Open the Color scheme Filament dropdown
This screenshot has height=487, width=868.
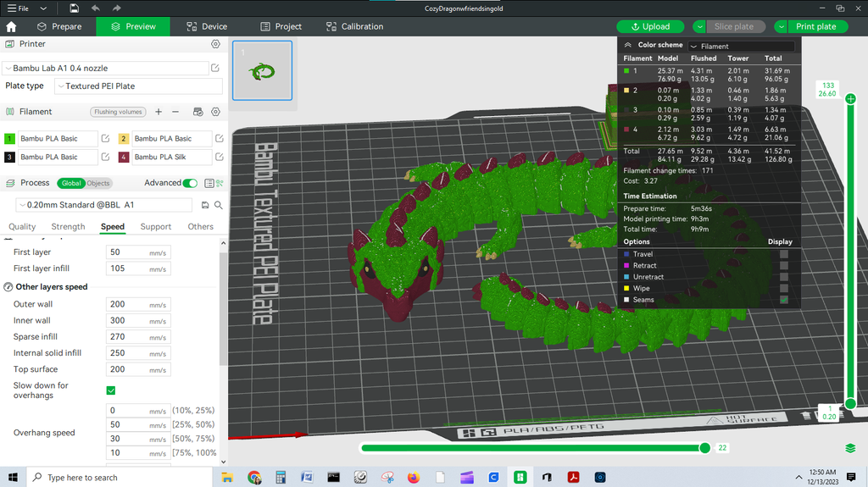pyautogui.click(x=741, y=47)
